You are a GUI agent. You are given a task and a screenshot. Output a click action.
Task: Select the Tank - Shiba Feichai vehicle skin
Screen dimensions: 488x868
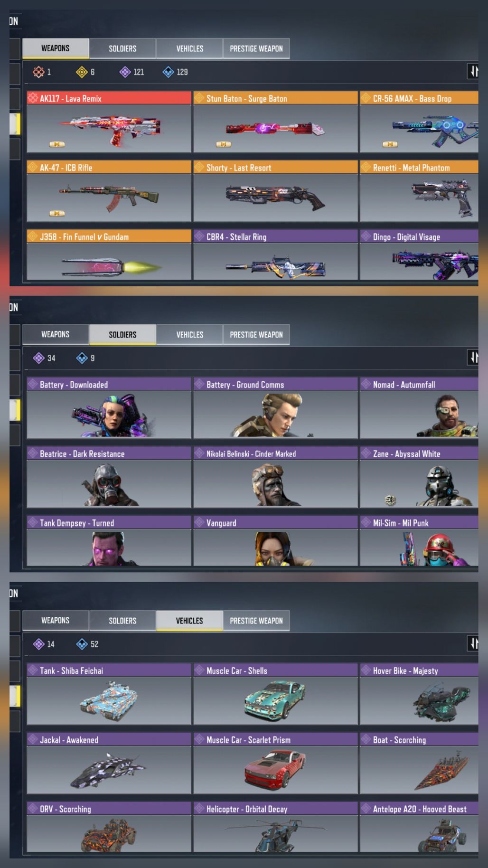tap(109, 694)
